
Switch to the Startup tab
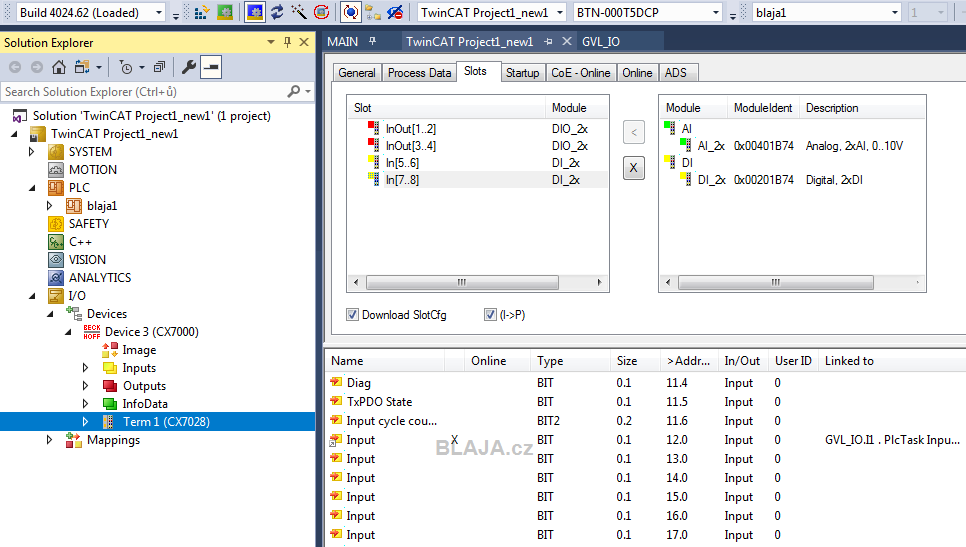coord(522,73)
